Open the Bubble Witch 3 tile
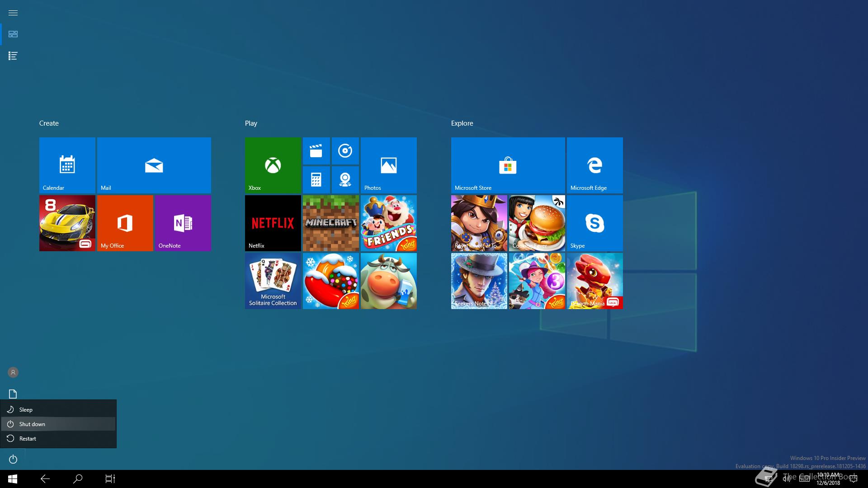 coord(537,281)
